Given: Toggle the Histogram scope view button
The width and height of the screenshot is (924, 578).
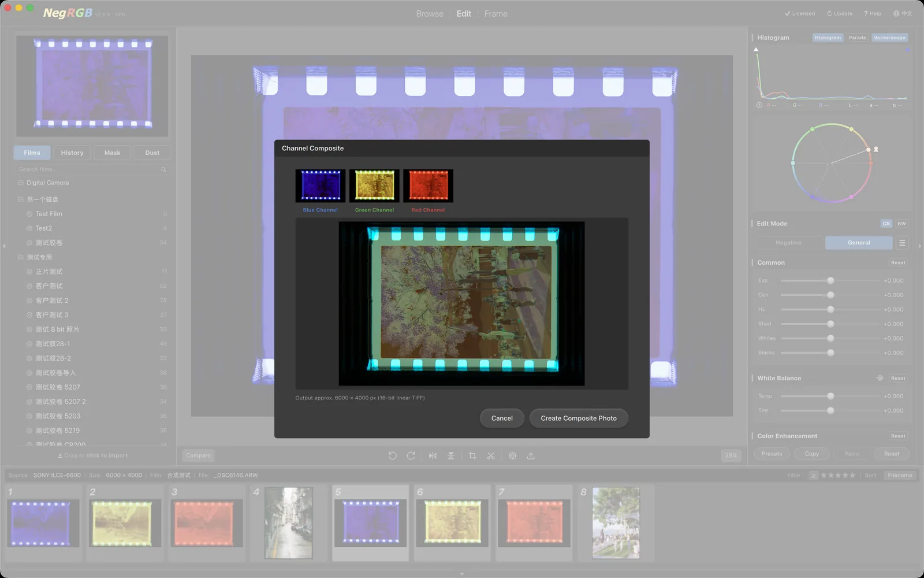Looking at the screenshot, I should (x=828, y=38).
